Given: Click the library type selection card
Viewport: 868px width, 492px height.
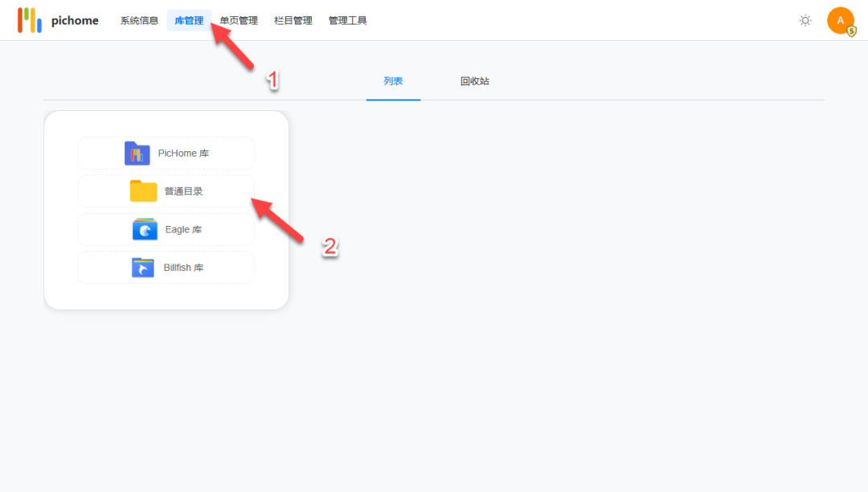Looking at the screenshot, I should point(166,210).
